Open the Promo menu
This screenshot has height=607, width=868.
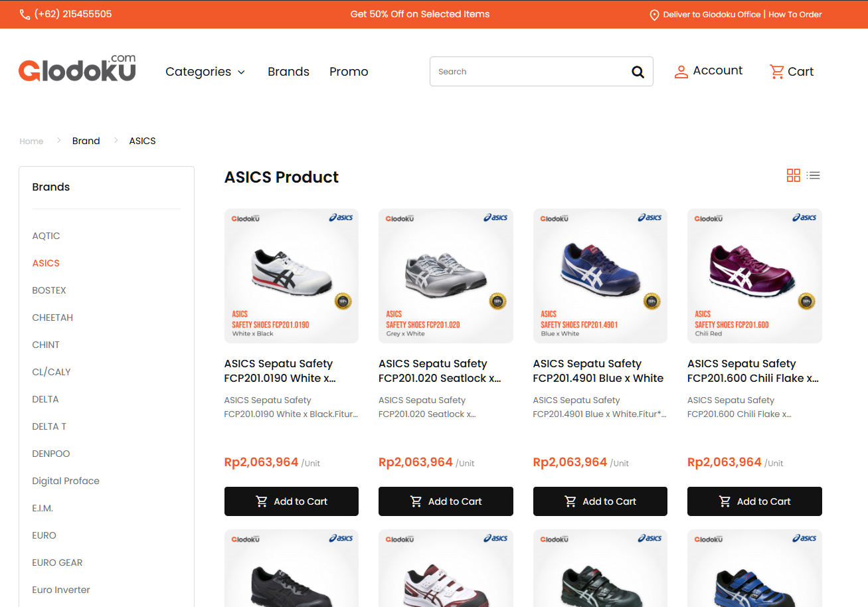[x=349, y=72]
